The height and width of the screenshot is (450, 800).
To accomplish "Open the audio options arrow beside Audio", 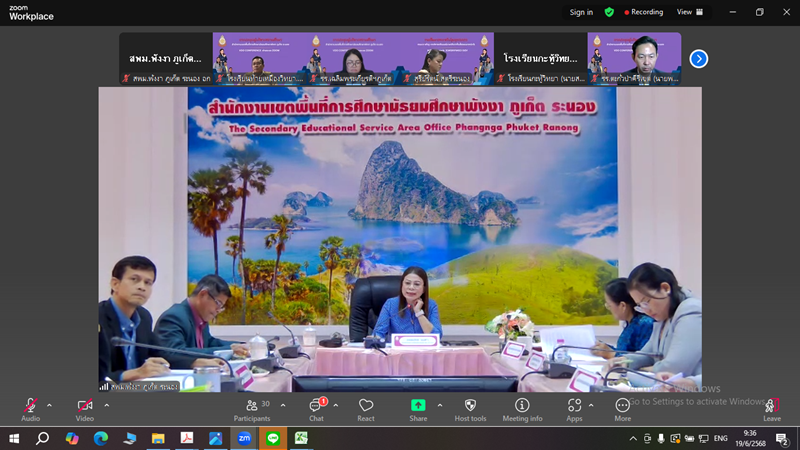I will click(49, 406).
